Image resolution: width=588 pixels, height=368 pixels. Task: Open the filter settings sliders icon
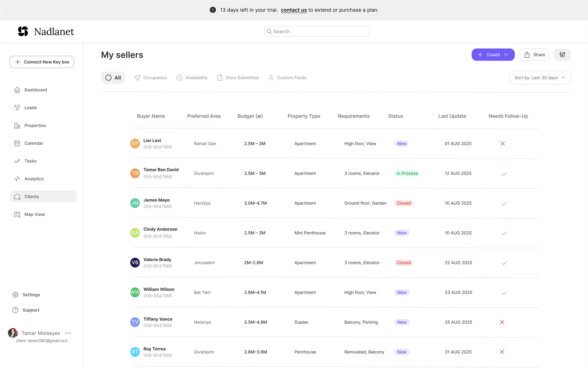(x=562, y=55)
